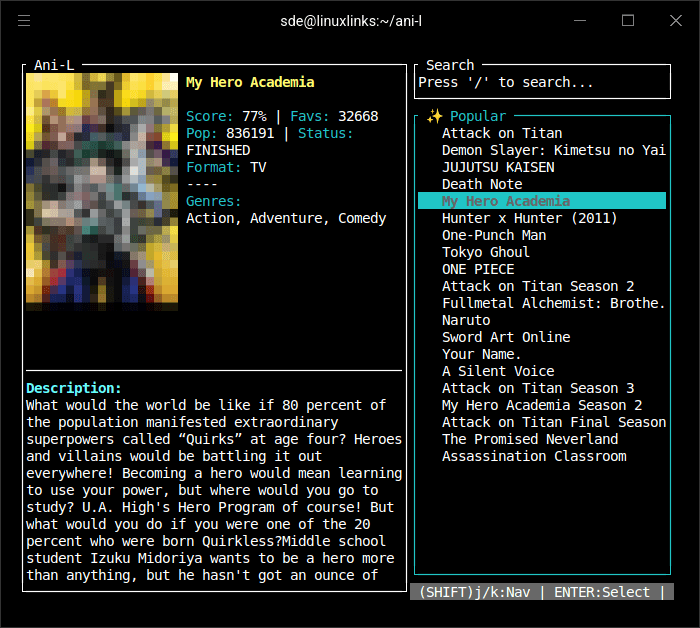Select Tokyo Ghoul from the list
Image resolution: width=700 pixels, height=628 pixels.
(486, 252)
